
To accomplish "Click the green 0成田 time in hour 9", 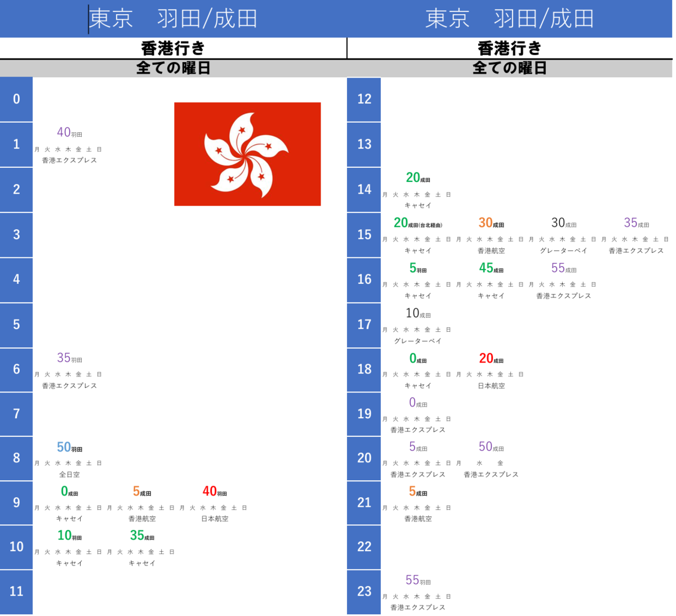I will (x=69, y=492).
